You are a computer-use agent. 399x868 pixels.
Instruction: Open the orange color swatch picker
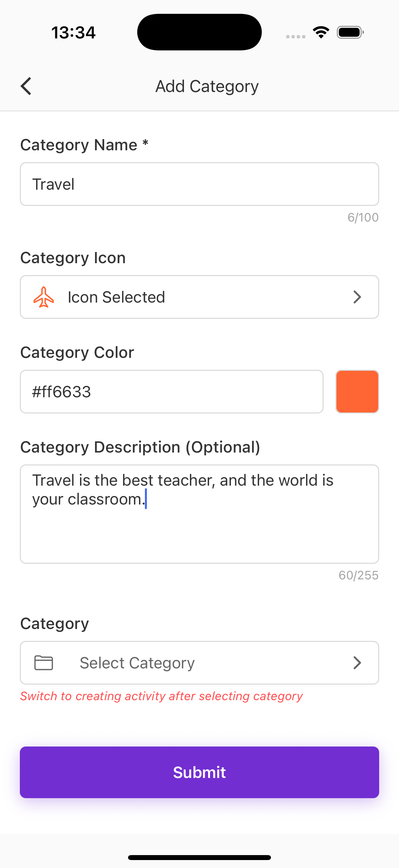(357, 392)
